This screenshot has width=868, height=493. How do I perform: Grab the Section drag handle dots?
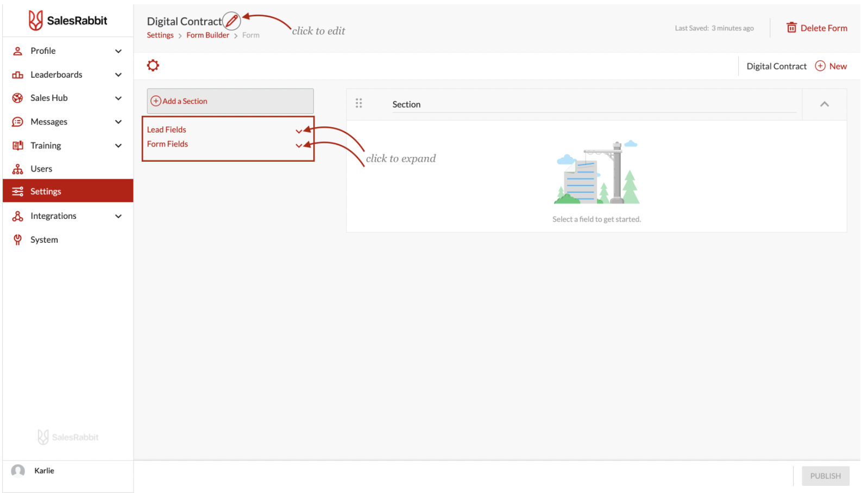point(358,103)
